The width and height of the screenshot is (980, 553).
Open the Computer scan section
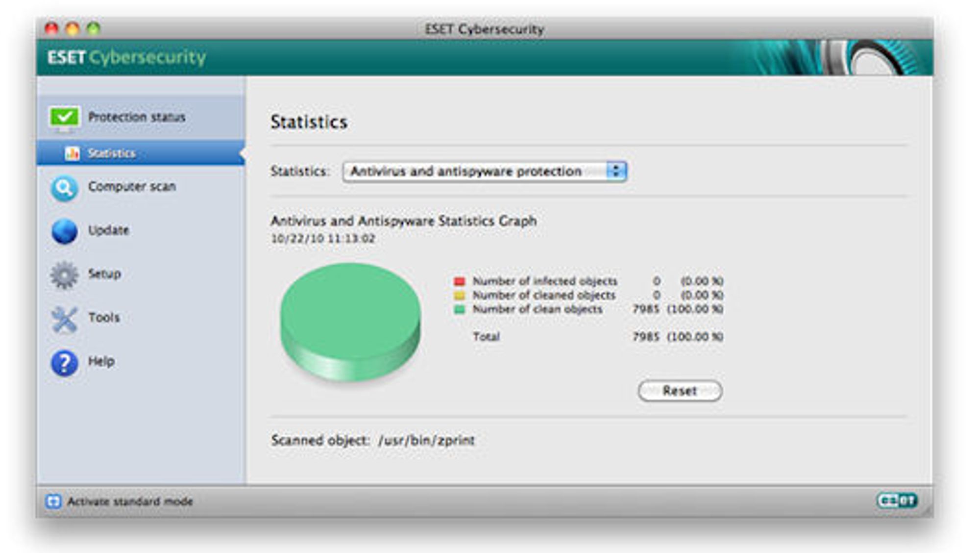pos(141,187)
